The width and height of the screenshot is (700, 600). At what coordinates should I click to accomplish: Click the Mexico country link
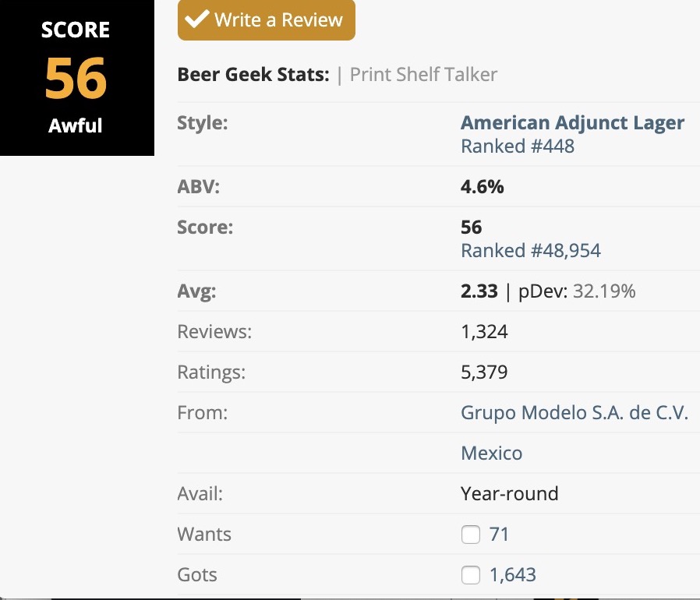coord(492,454)
